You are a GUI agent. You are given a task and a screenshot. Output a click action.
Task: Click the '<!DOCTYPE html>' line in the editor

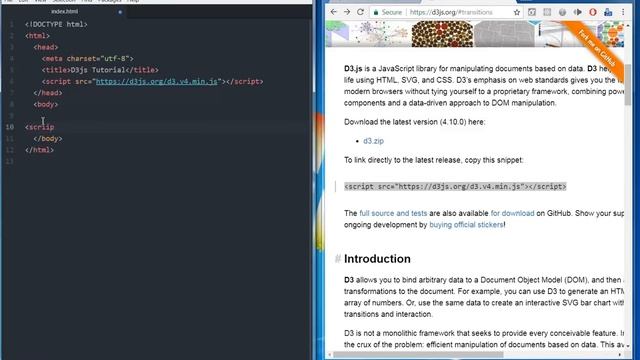pos(56,24)
